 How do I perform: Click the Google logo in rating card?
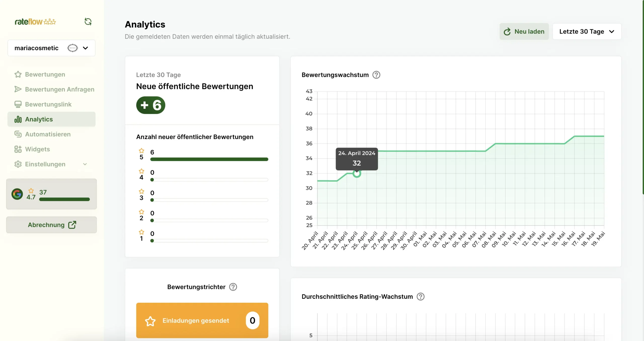17,194
